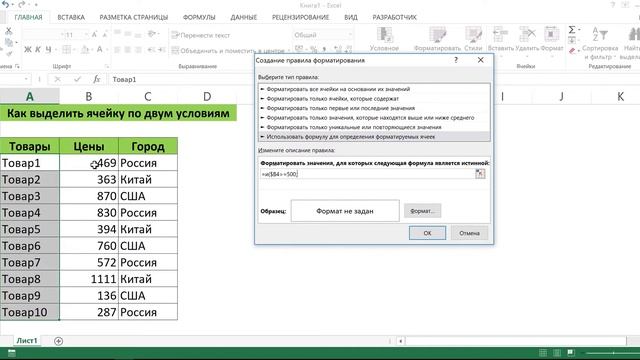Click OK in the formatting rule dialog

(427, 233)
